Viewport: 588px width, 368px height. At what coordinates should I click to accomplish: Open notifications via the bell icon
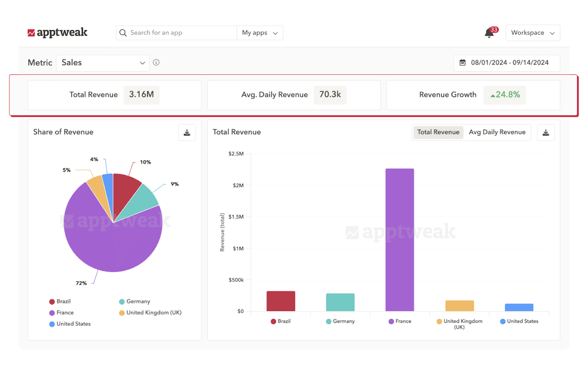click(489, 33)
